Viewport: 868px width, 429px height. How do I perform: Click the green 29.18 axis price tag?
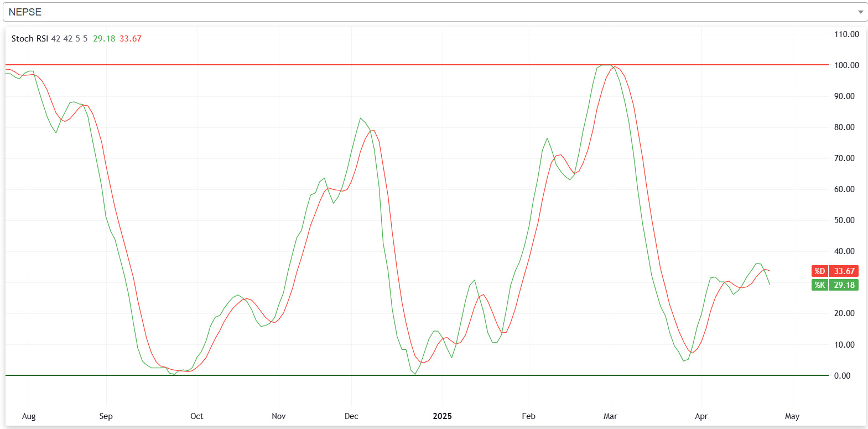(x=844, y=285)
